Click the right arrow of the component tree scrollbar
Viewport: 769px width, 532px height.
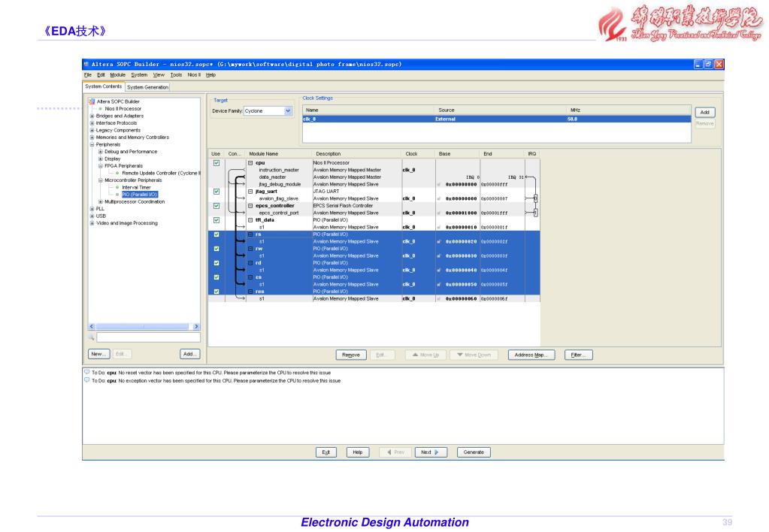tap(196, 327)
